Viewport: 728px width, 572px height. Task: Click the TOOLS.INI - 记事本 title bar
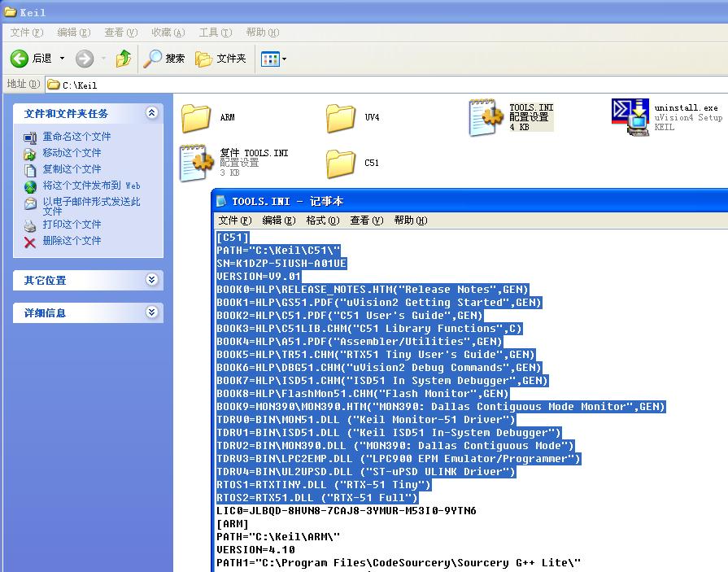[x=470, y=201]
